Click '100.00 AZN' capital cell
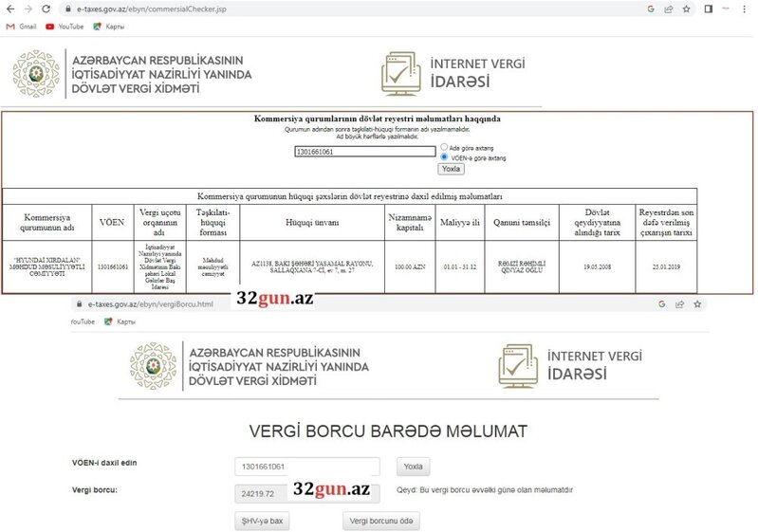 410,266
